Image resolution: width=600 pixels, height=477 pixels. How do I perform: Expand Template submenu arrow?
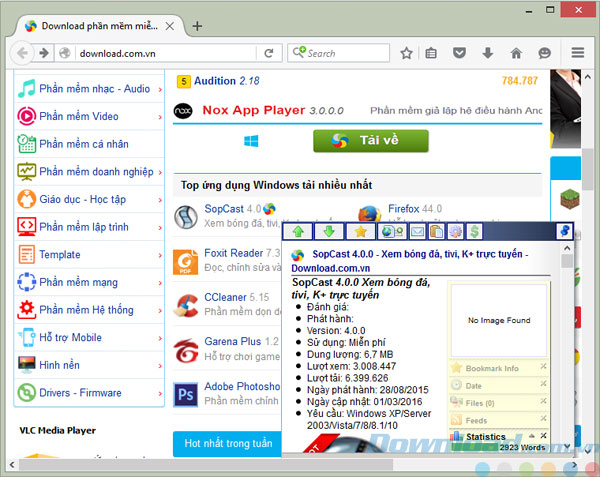(160, 255)
